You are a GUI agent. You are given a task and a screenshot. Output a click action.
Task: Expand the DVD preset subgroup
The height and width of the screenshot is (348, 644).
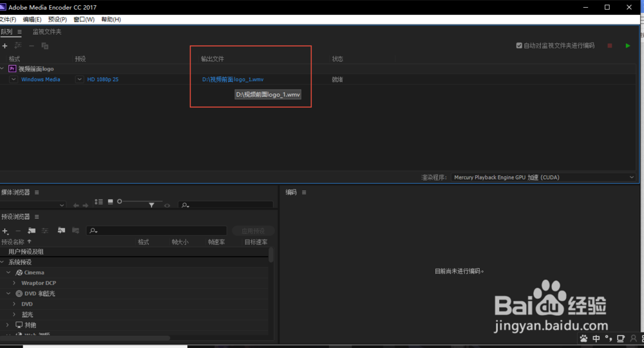point(14,304)
